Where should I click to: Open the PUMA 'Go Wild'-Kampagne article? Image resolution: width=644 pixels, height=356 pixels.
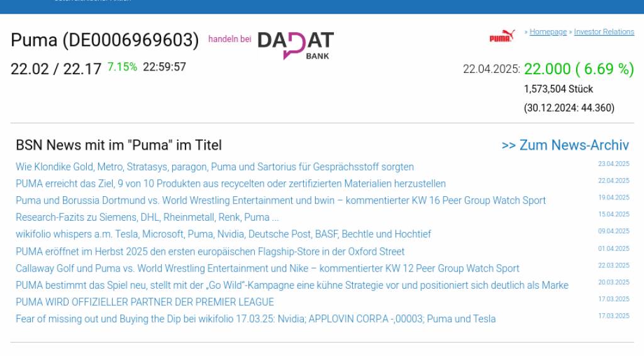pos(292,286)
